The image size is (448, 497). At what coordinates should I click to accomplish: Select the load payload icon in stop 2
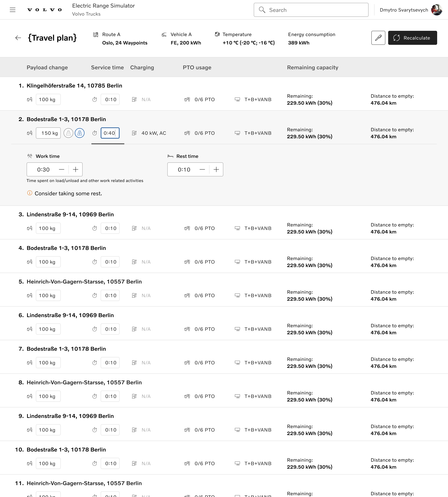click(79, 133)
